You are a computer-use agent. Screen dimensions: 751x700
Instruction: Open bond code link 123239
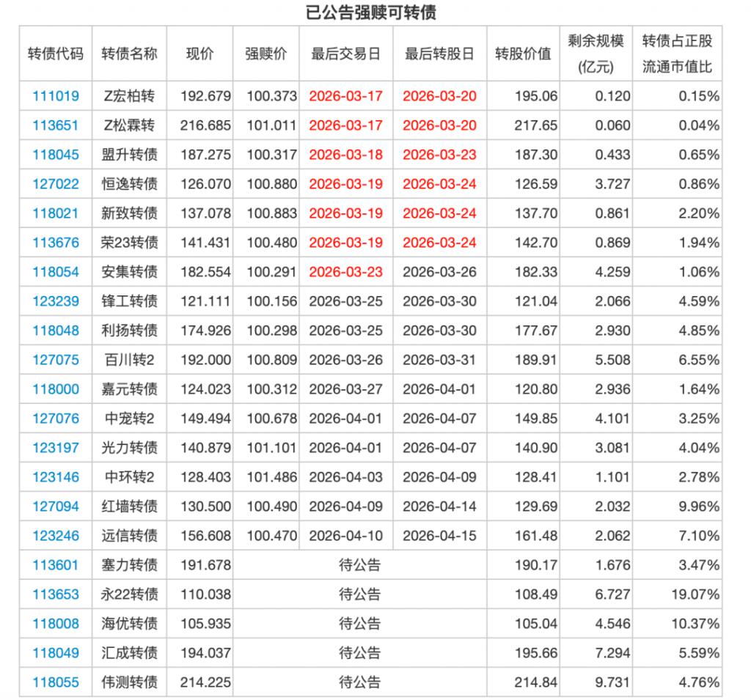pyautogui.click(x=56, y=301)
